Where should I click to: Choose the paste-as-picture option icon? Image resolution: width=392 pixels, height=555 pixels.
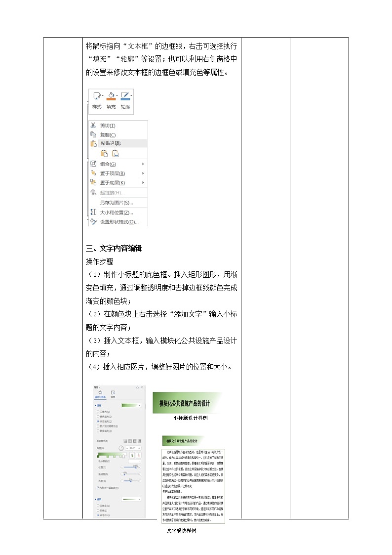pyautogui.click(x=116, y=153)
